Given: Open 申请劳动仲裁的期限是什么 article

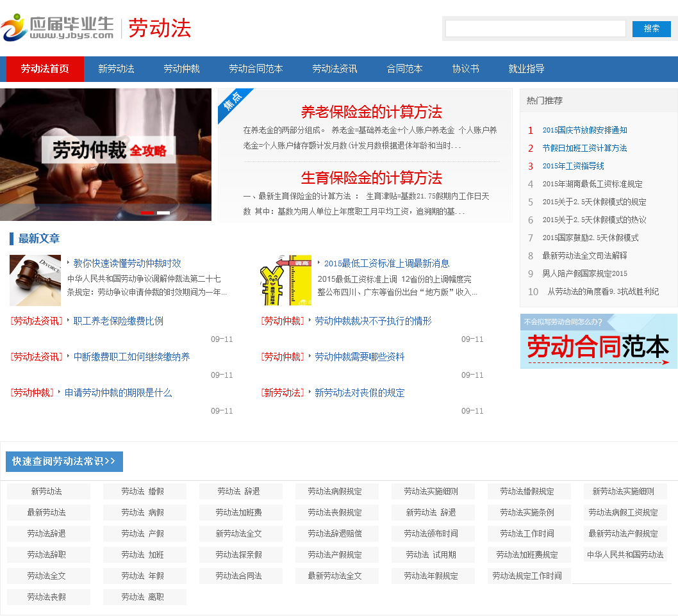Looking at the screenshot, I should [118, 393].
